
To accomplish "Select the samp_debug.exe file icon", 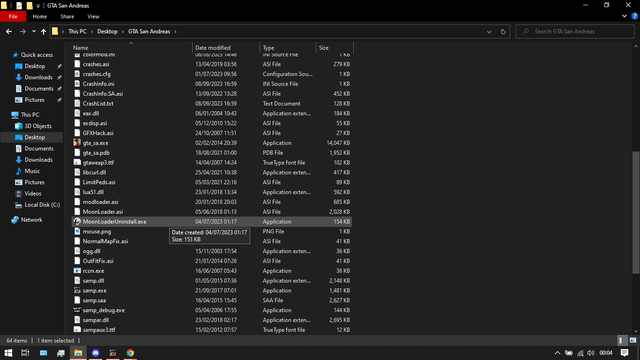I will (77, 310).
